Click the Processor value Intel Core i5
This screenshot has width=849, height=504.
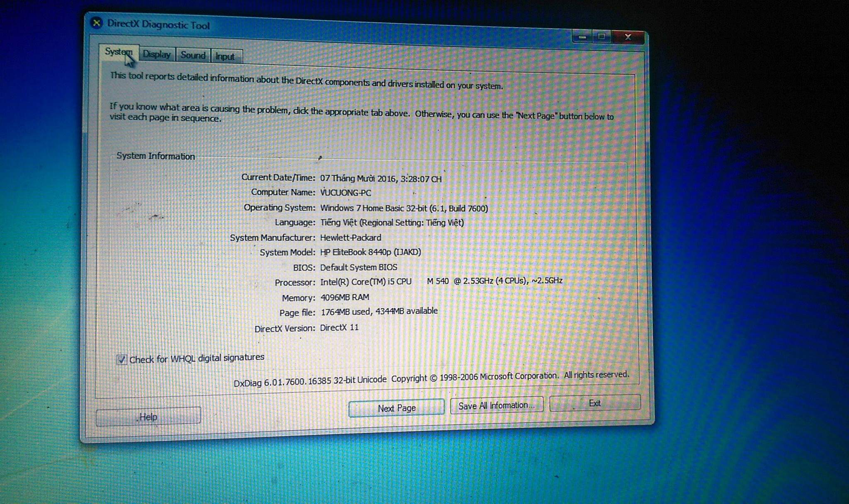pyautogui.click(x=441, y=281)
